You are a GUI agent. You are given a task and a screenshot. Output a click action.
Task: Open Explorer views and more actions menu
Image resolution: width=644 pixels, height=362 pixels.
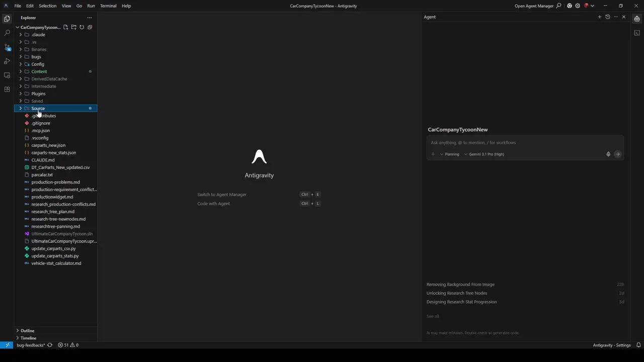(x=90, y=18)
